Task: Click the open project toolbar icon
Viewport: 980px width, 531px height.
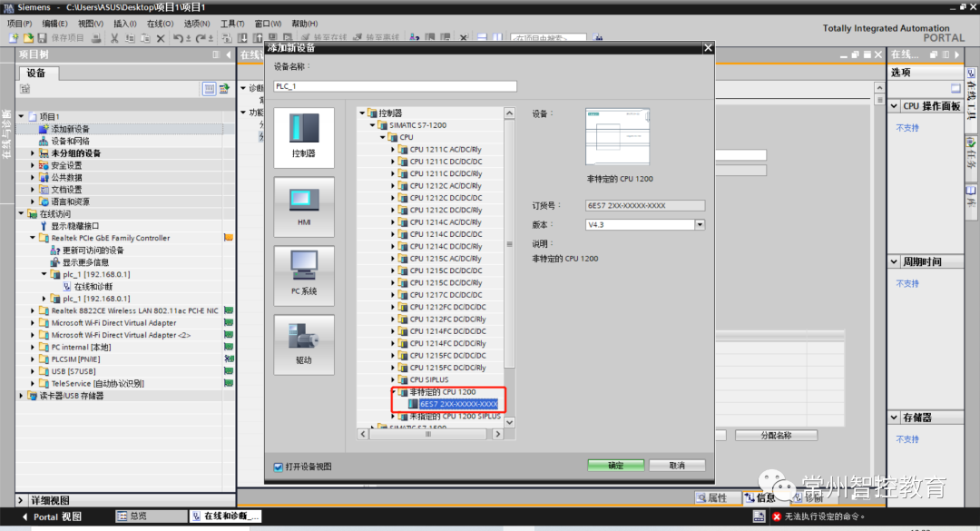Action: pyautogui.click(x=28, y=38)
